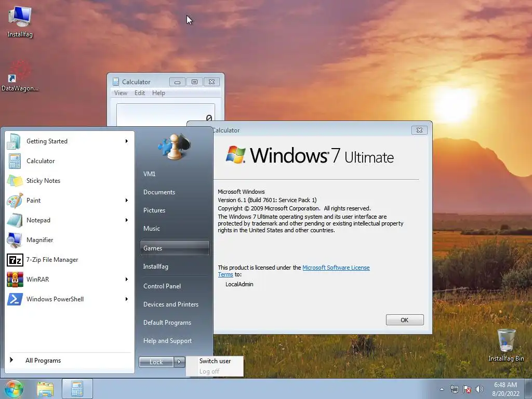Viewport: 532px width, 399px height.
Task: Expand Windows PowerShell jump list arrow
Action: 127,299
